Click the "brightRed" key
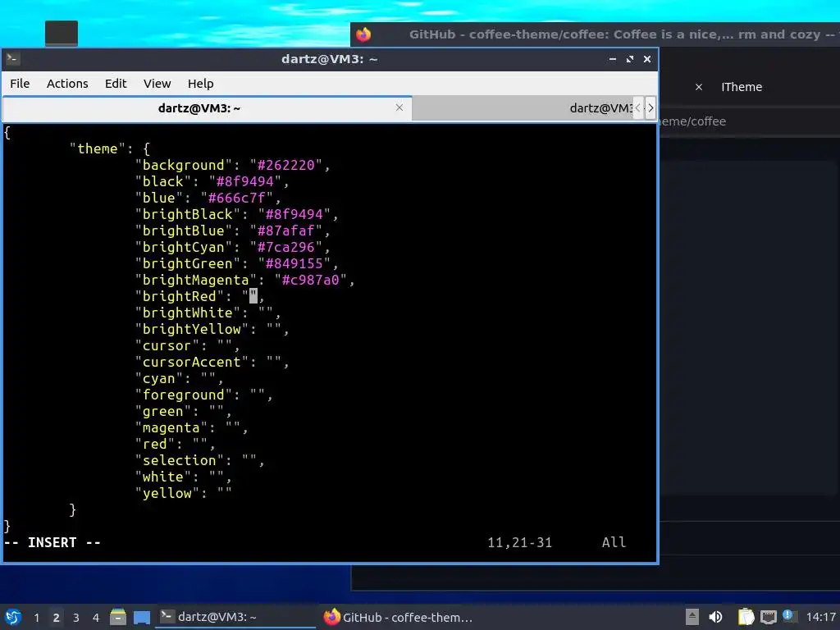The image size is (840, 630). coord(180,296)
